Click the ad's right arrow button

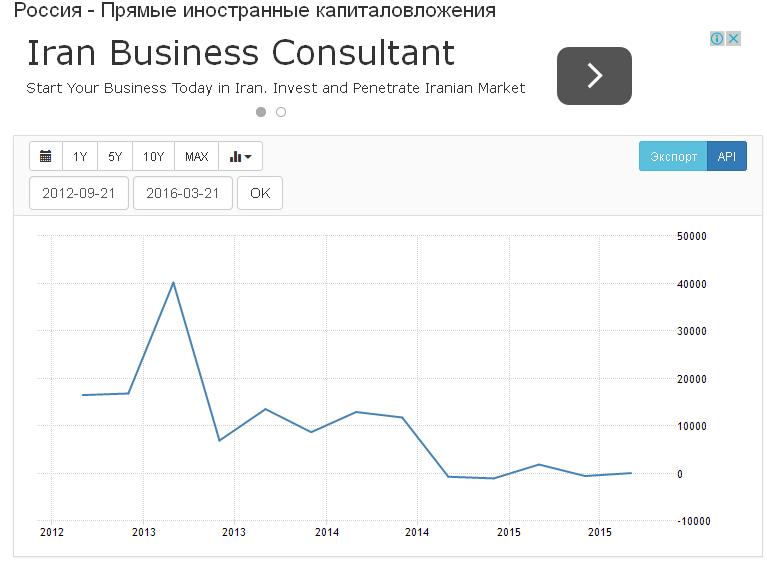pos(594,76)
